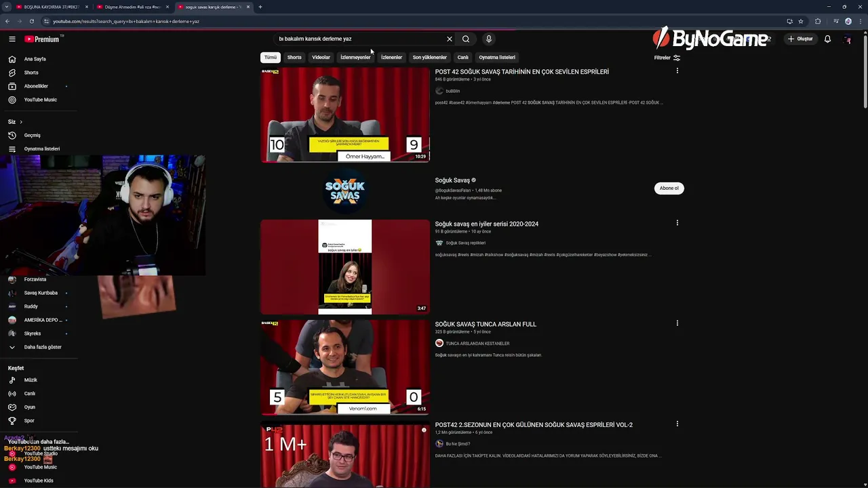The image size is (868, 488).
Task: Open Ruddy subscription in sidebar
Action: coord(31,306)
